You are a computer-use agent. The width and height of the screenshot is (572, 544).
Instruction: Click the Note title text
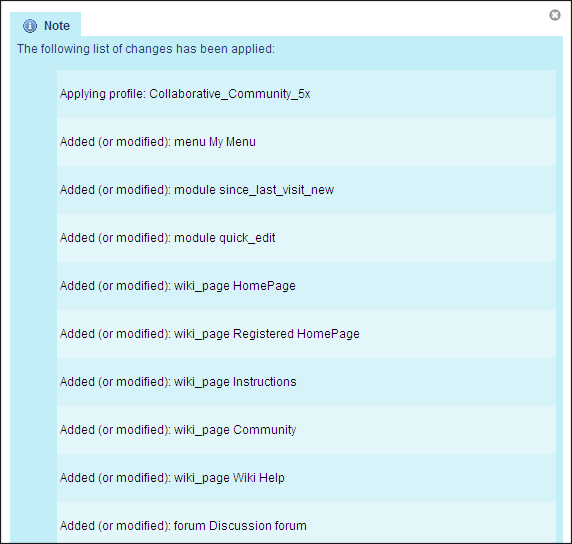click(x=57, y=26)
